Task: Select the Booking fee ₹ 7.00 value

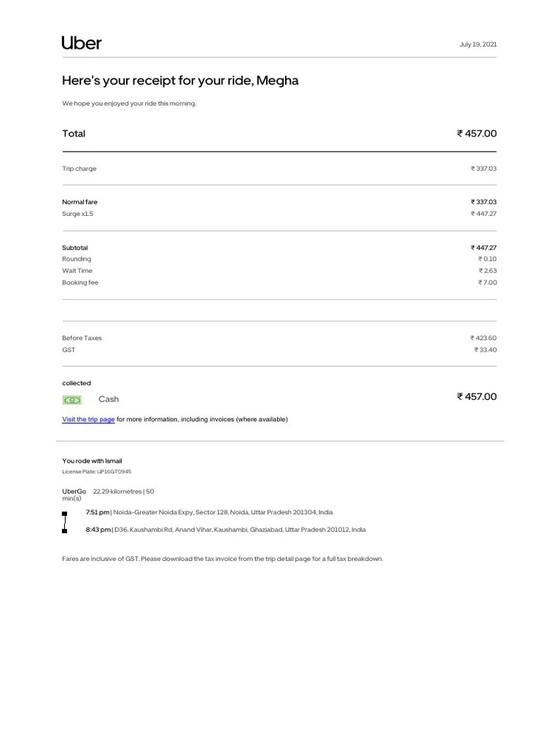Action: pos(487,282)
